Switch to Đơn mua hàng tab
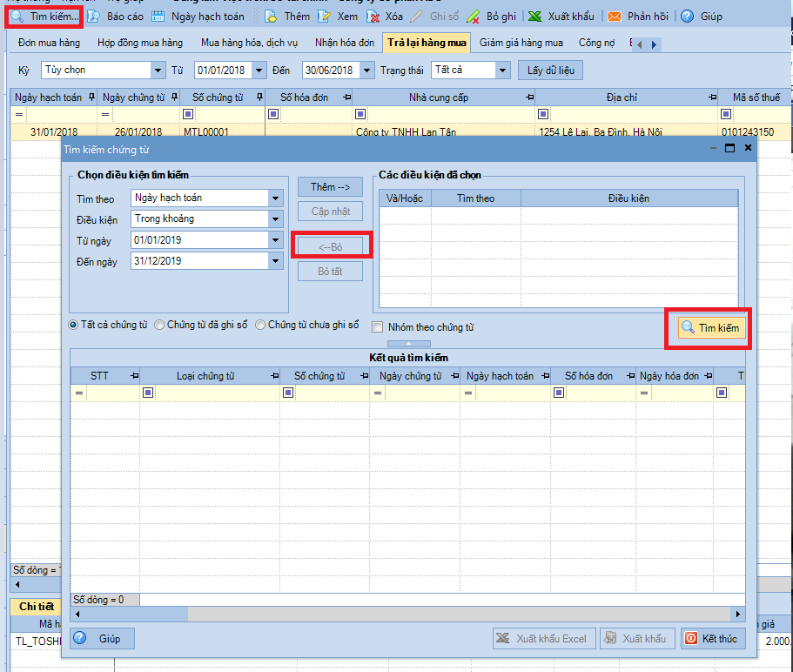The height and width of the screenshot is (672, 793). 49,43
